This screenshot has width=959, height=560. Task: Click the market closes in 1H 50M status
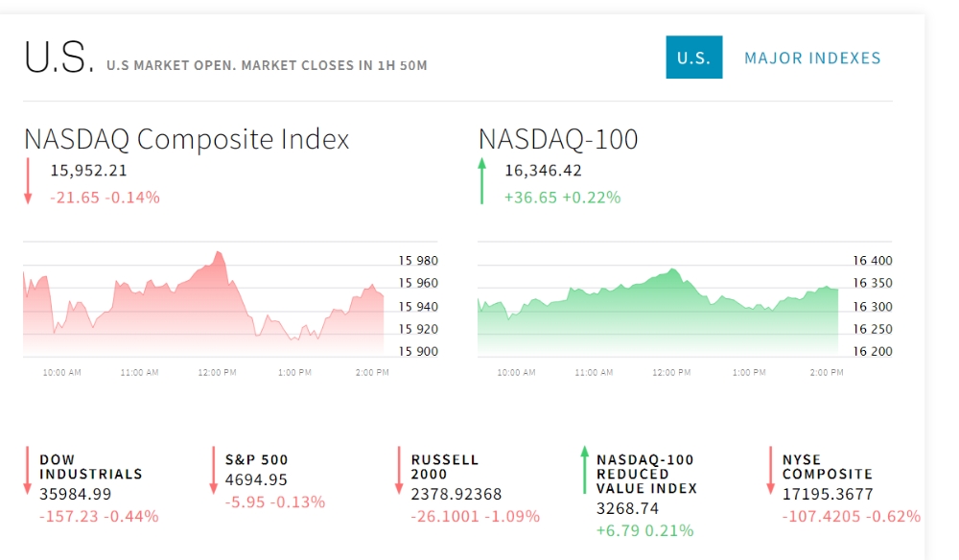(x=267, y=65)
